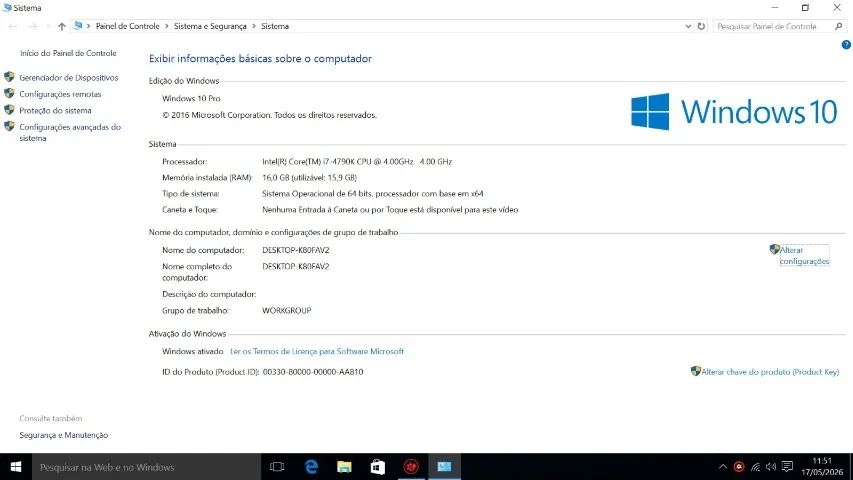Click the Windows ativado status text
This screenshot has width=853, height=480.
pyautogui.click(x=193, y=351)
